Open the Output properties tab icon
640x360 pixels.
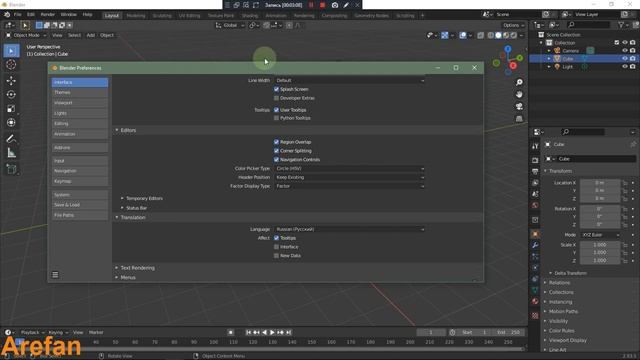point(535,171)
